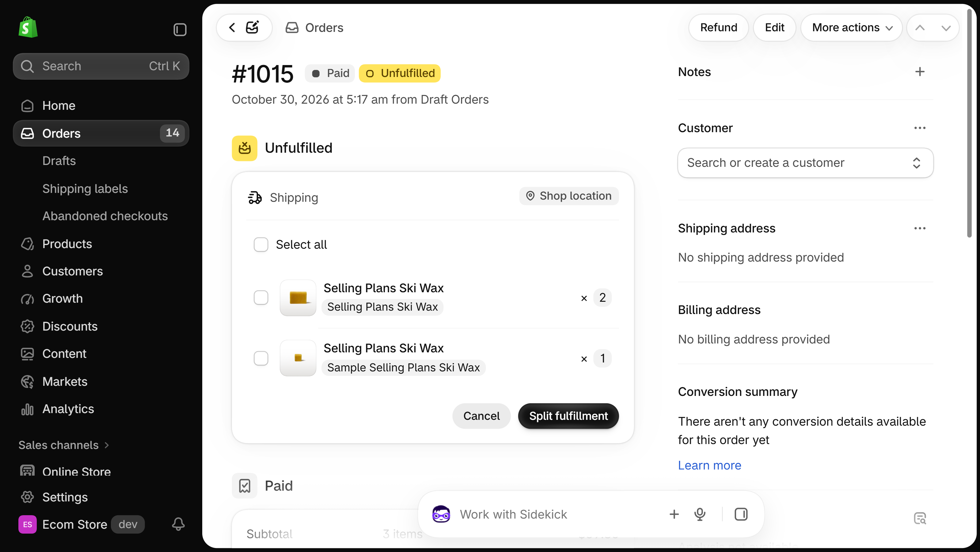Click the Paid receipt icon
Screen dimensions: 980x552
[x=245, y=486]
